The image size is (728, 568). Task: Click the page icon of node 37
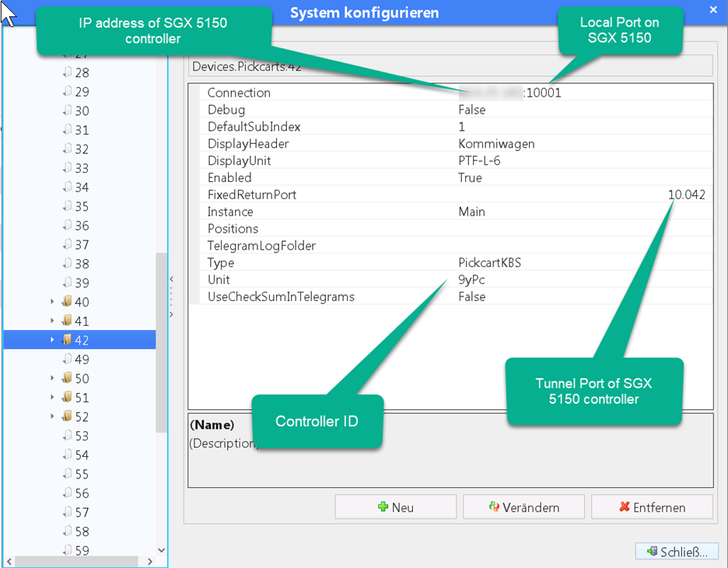coord(68,244)
